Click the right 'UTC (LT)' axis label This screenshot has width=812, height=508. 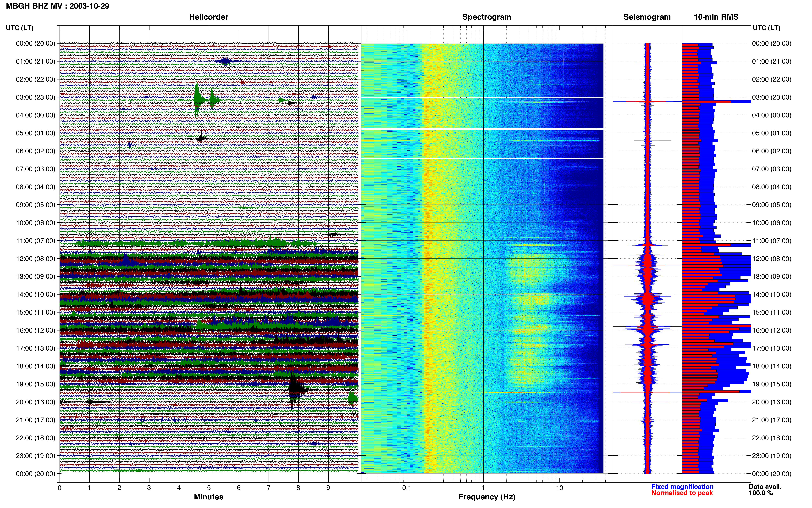tap(766, 28)
